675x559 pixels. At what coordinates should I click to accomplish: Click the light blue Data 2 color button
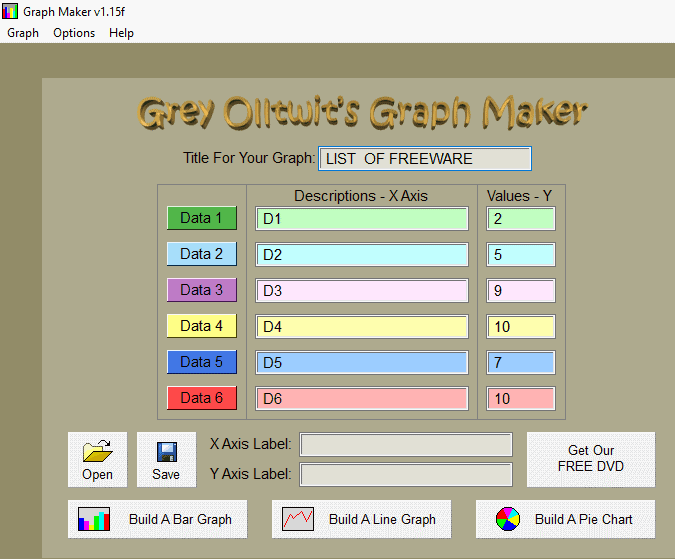pos(202,254)
